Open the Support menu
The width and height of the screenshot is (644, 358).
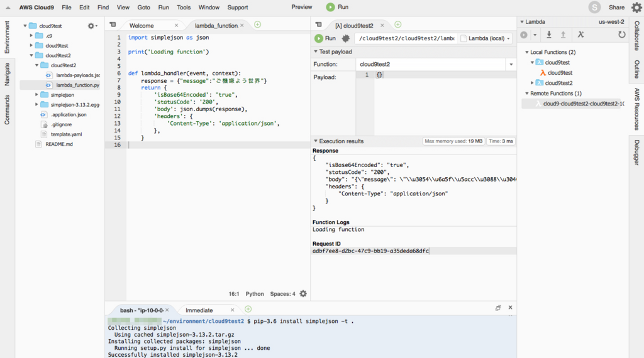point(237,8)
